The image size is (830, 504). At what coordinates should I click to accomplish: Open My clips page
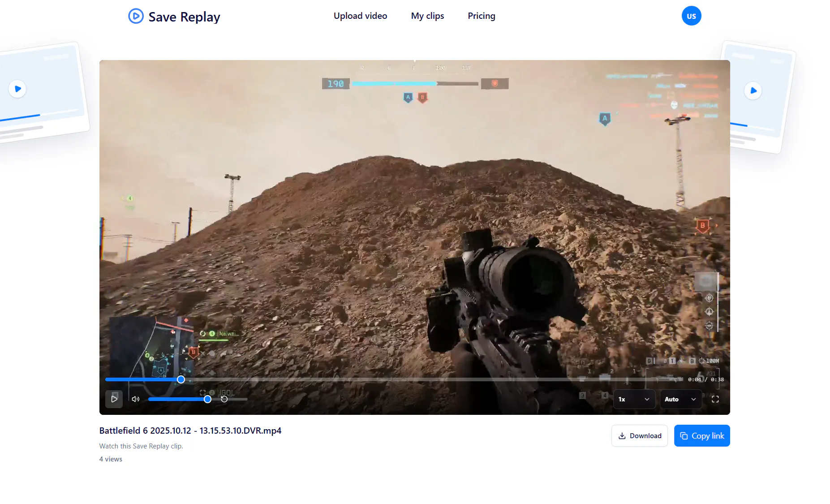[x=427, y=16]
